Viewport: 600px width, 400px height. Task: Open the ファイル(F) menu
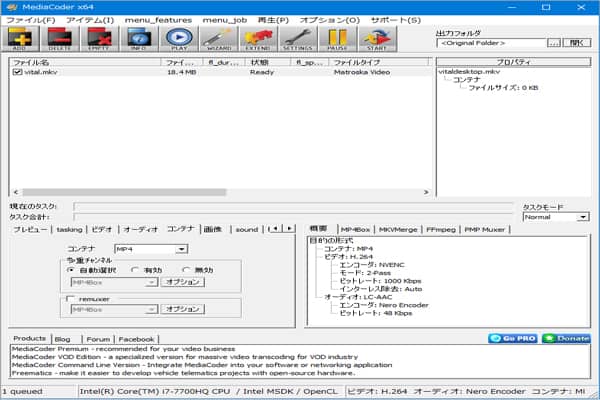click(x=31, y=20)
